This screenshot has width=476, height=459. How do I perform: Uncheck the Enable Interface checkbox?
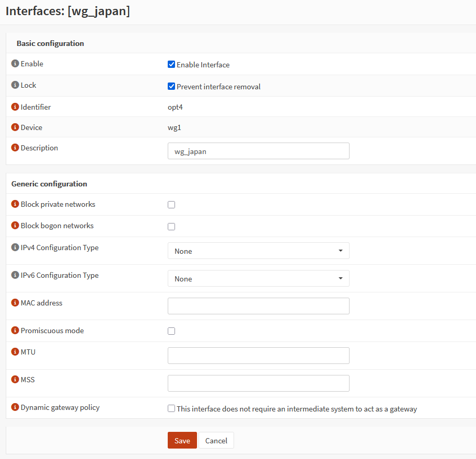coord(171,65)
